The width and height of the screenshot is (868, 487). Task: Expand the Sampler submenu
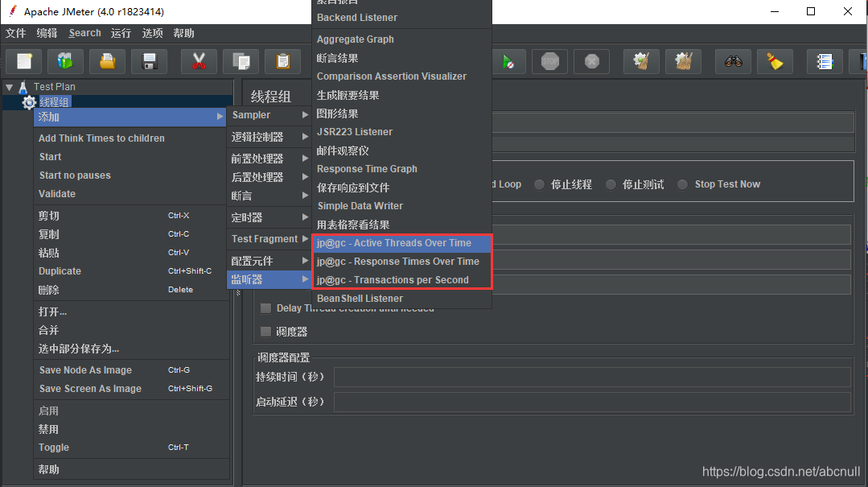(x=269, y=115)
